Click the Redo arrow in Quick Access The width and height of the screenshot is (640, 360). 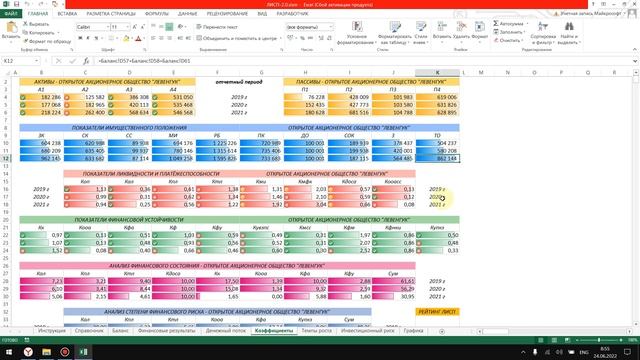[x=41, y=4]
